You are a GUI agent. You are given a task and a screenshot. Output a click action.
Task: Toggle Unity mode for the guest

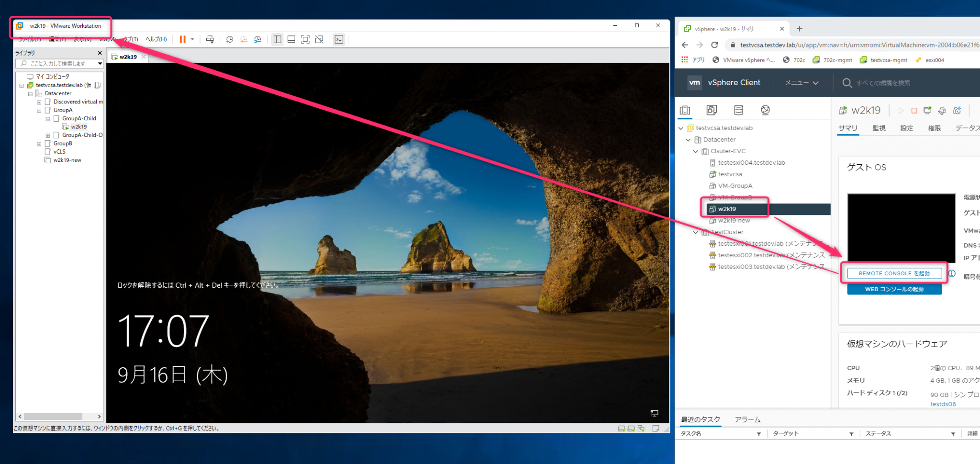319,39
